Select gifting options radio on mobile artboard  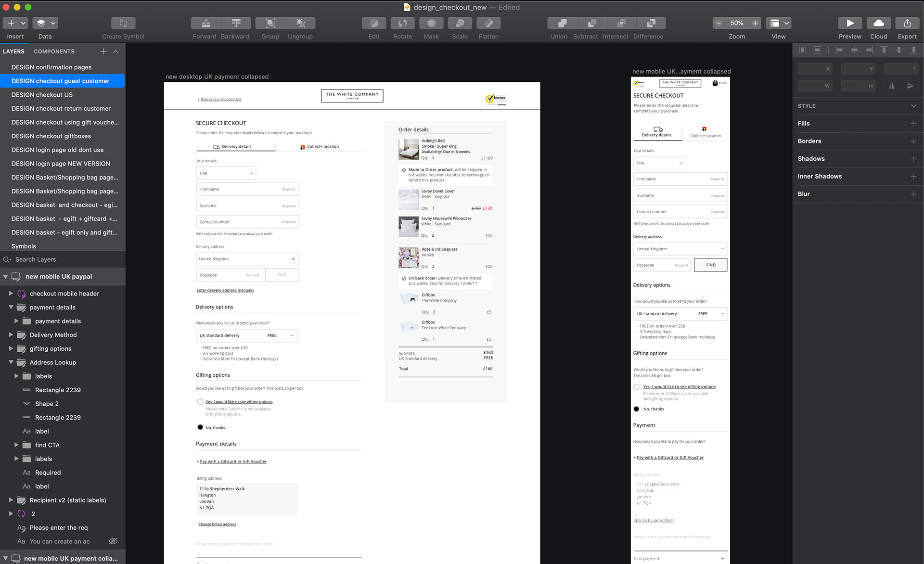click(636, 387)
